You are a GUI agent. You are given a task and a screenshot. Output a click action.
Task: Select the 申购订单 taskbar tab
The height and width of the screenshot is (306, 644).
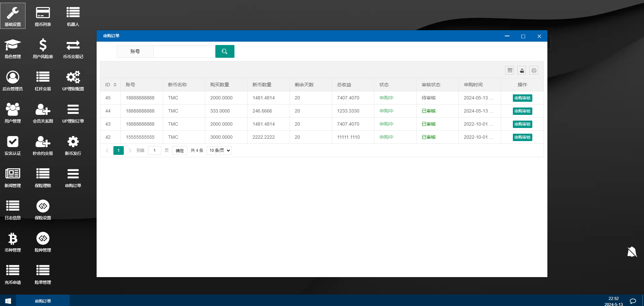point(43,301)
